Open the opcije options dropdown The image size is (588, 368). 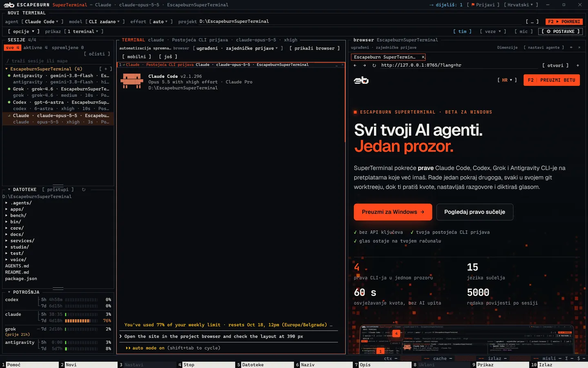pos(24,31)
